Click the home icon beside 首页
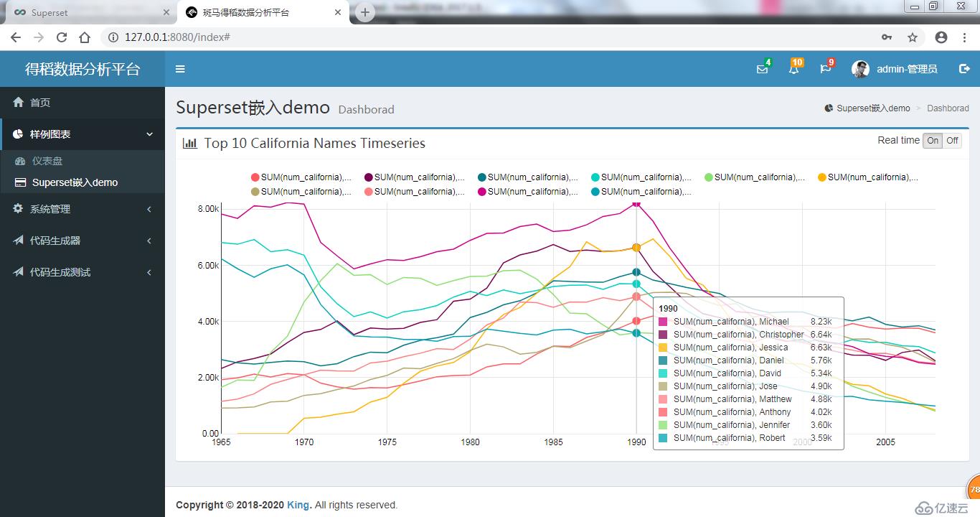This screenshot has width=980, height=517. pyautogui.click(x=19, y=103)
